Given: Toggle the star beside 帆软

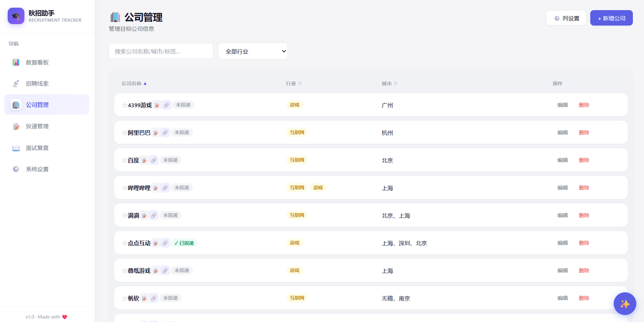Looking at the screenshot, I should (125, 298).
